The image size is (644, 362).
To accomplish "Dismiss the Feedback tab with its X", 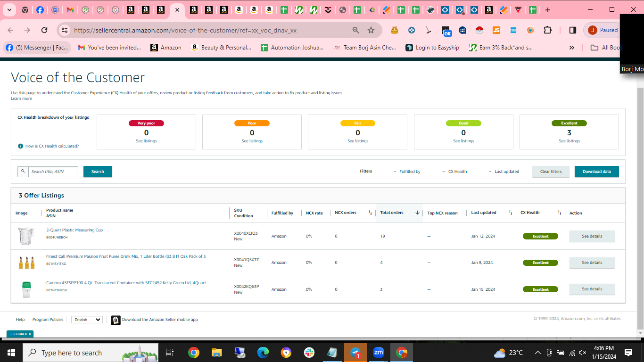I will tap(30, 334).
